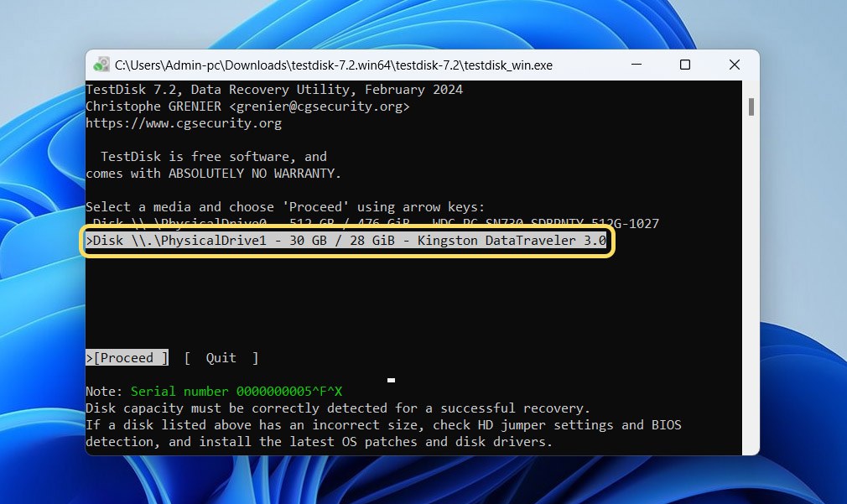Screen dimensions: 847x504
Task: Click the testdisk_win.exe path in title bar
Action: coord(334,65)
